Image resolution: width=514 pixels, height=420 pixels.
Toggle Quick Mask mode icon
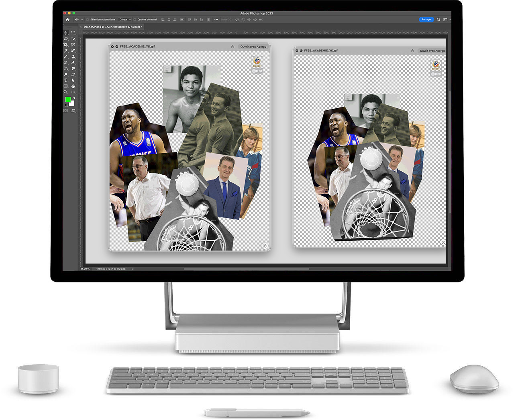pos(66,111)
